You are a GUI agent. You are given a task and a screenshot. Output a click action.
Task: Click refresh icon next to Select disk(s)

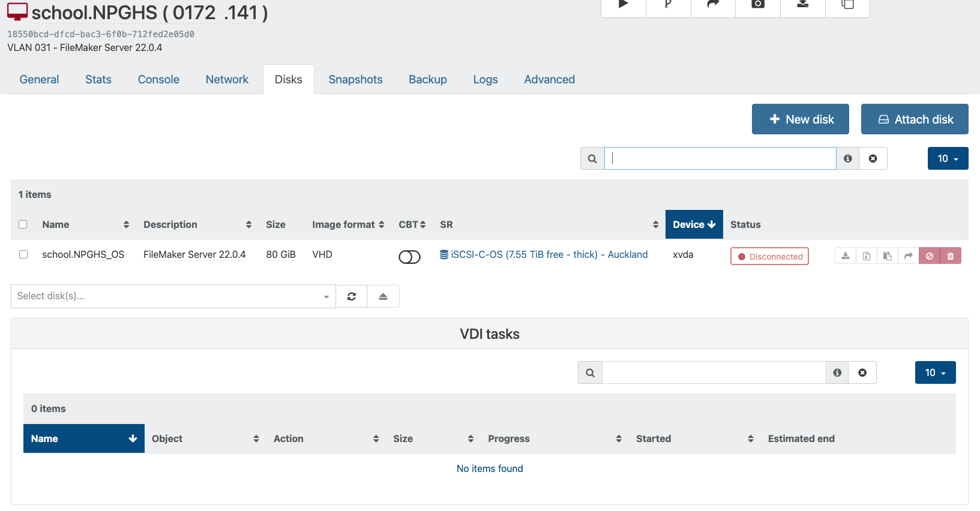point(352,296)
